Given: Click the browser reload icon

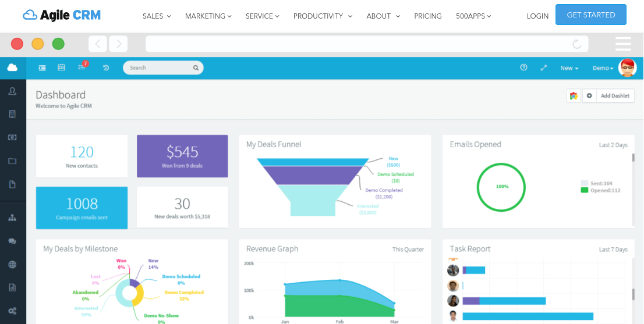Looking at the screenshot, I should click(x=577, y=44).
